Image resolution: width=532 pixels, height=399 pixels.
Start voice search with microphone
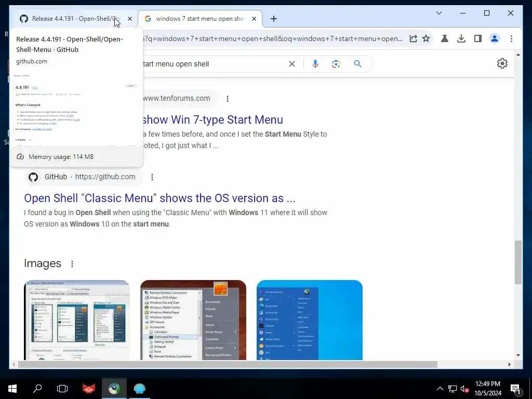tap(315, 64)
